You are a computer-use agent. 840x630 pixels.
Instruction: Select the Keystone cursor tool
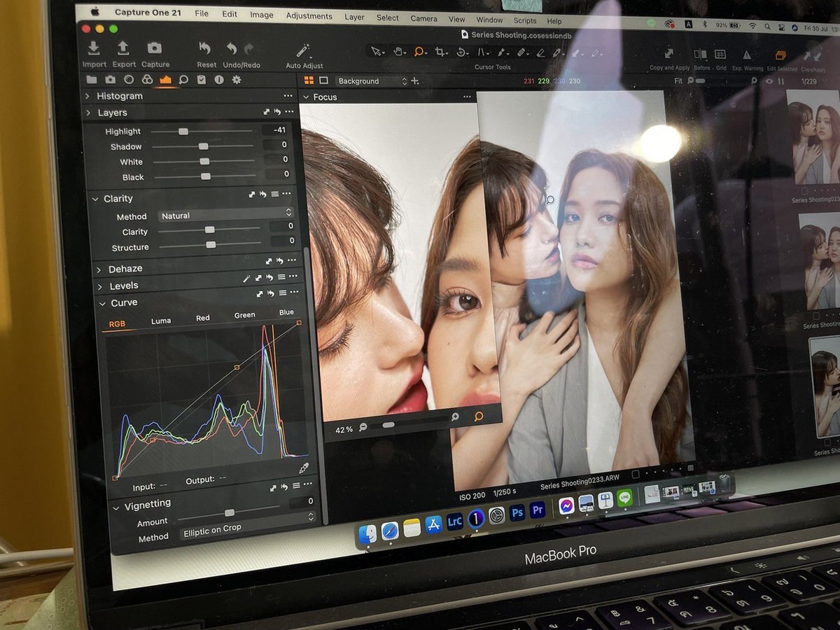click(483, 52)
